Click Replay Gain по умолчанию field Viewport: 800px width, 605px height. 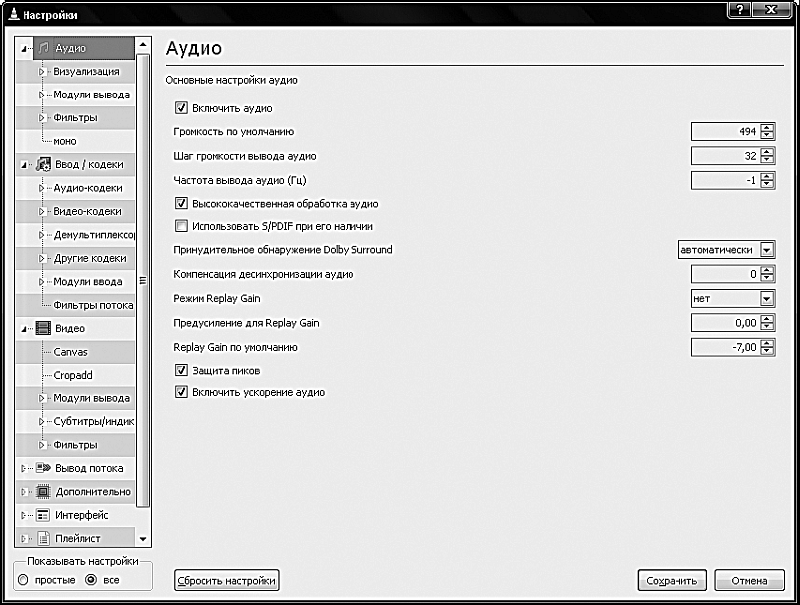(x=725, y=347)
